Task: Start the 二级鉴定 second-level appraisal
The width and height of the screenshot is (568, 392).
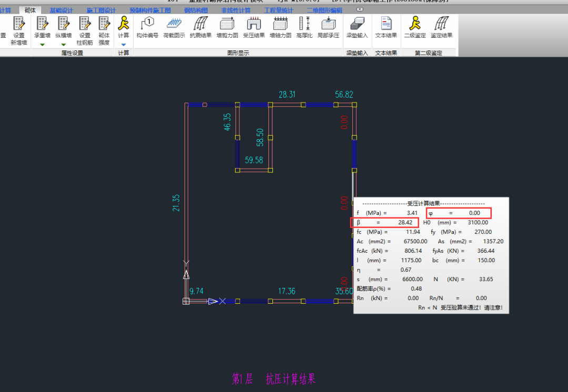Action: (415, 23)
